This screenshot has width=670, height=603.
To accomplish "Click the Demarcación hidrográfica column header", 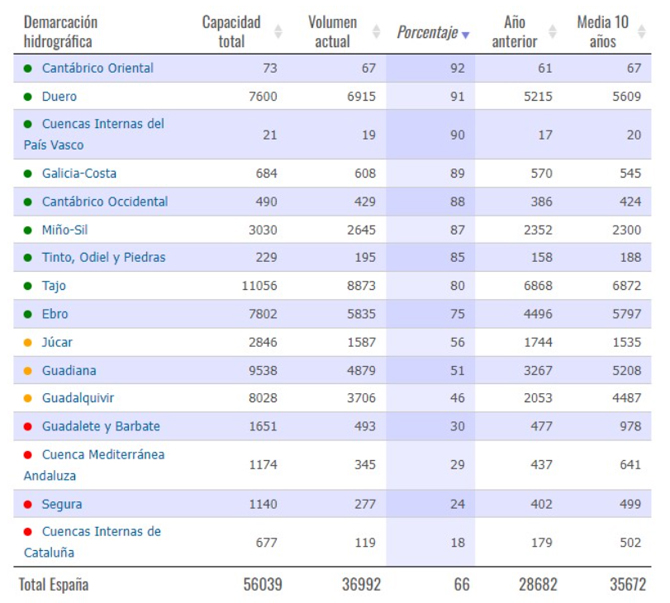I will coord(60,32).
